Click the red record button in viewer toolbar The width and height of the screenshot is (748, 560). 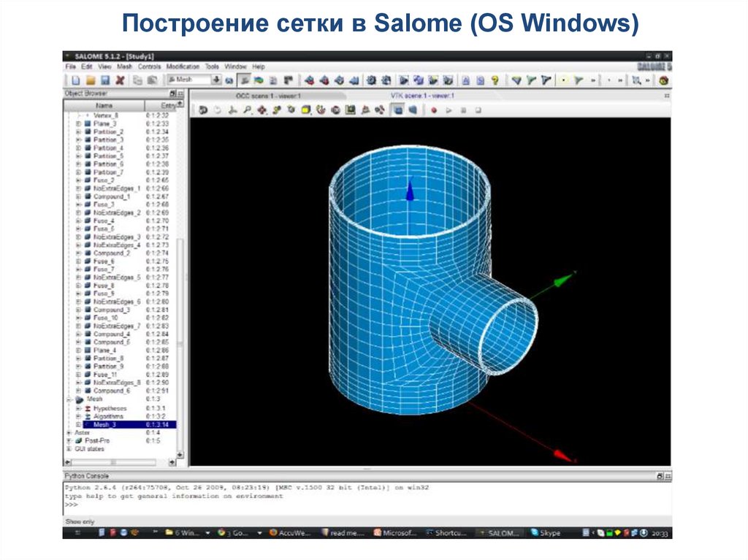click(433, 110)
